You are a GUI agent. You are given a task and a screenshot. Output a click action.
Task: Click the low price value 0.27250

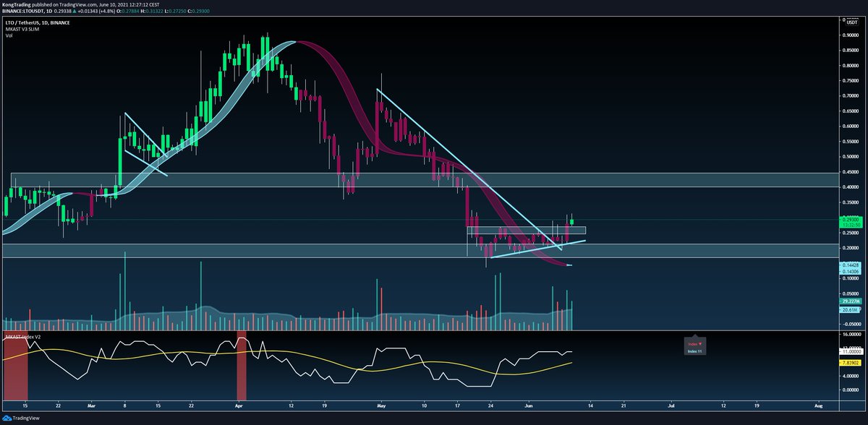coord(177,11)
